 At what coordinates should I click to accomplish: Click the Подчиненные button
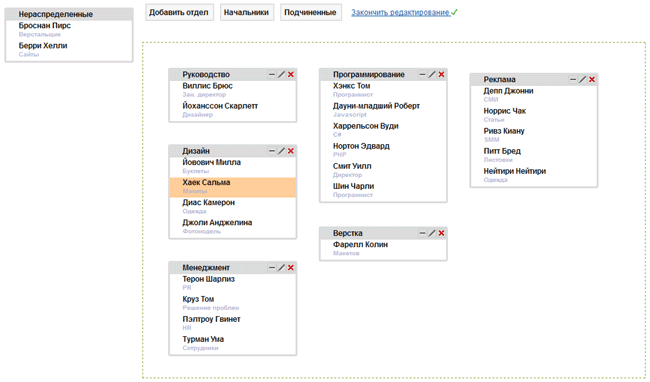310,12
